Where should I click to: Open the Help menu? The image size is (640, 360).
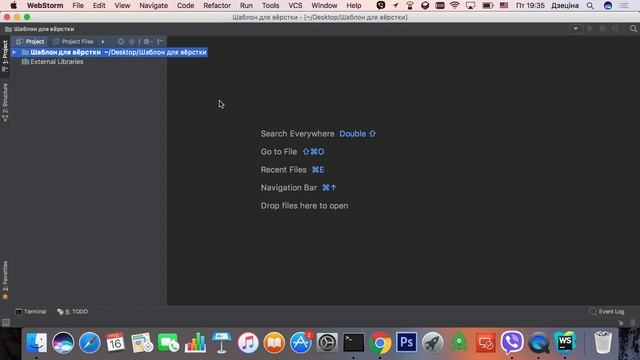(354, 6)
